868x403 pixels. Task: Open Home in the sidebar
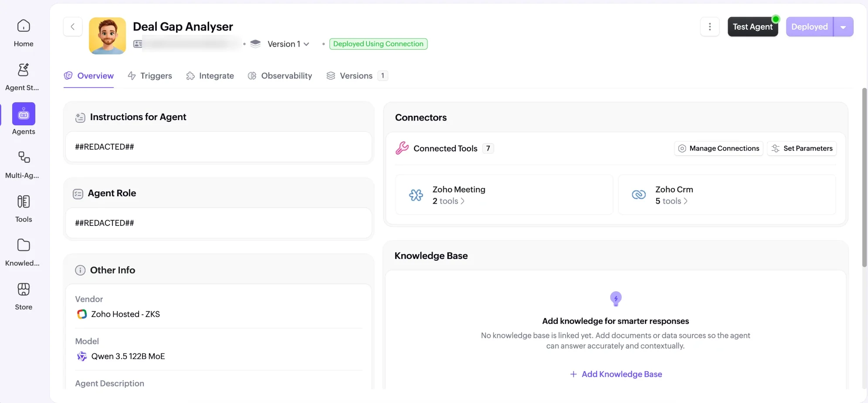pos(24,33)
